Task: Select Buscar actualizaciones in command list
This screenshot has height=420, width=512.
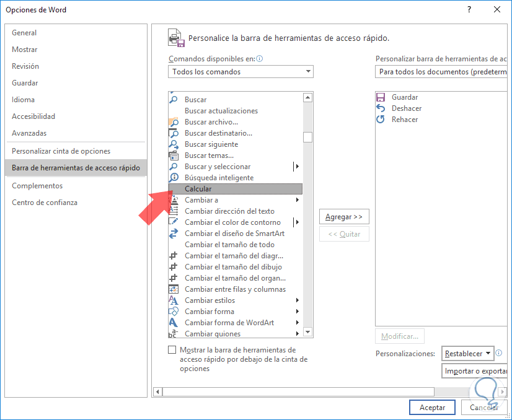Action: [x=236, y=111]
